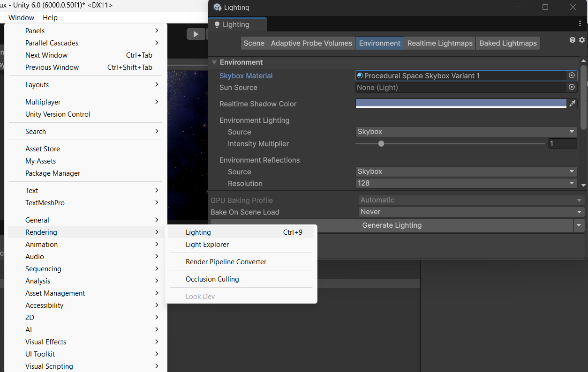Switch to Adaptive Probe Volumes tab
This screenshot has height=372, width=588.
click(x=311, y=43)
